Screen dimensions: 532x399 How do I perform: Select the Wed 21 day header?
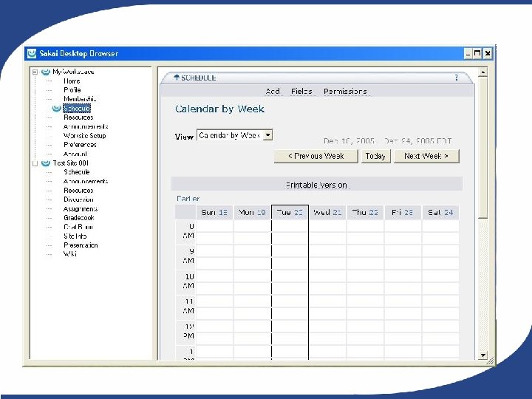[x=327, y=212]
